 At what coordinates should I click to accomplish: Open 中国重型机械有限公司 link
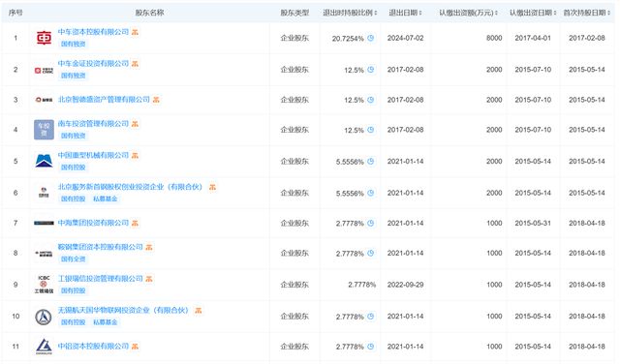(x=93, y=155)
